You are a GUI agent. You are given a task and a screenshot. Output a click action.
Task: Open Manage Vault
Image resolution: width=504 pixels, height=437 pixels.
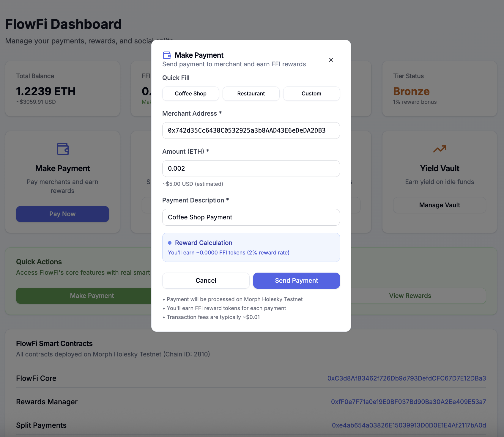439,205
